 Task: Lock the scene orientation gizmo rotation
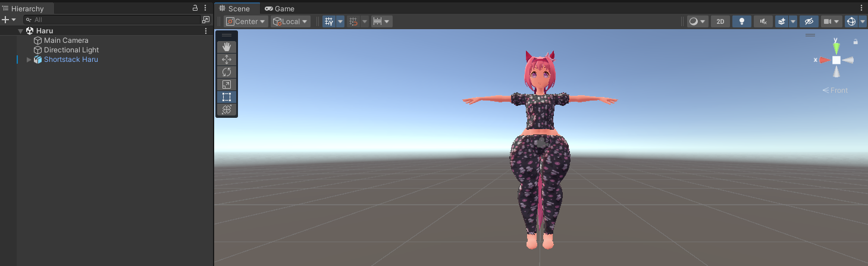tap(856, 42)
